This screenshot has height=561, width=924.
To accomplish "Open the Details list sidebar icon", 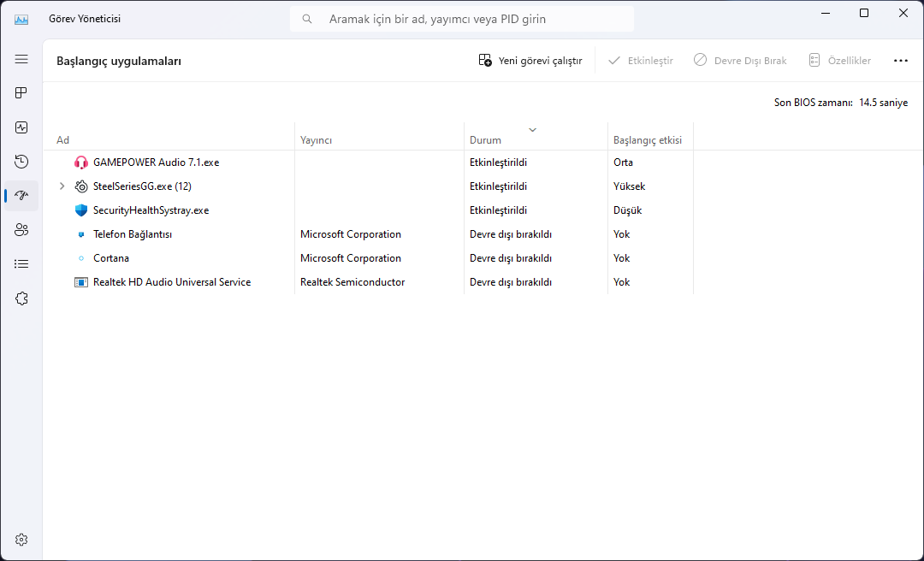I will pos(21,263).
